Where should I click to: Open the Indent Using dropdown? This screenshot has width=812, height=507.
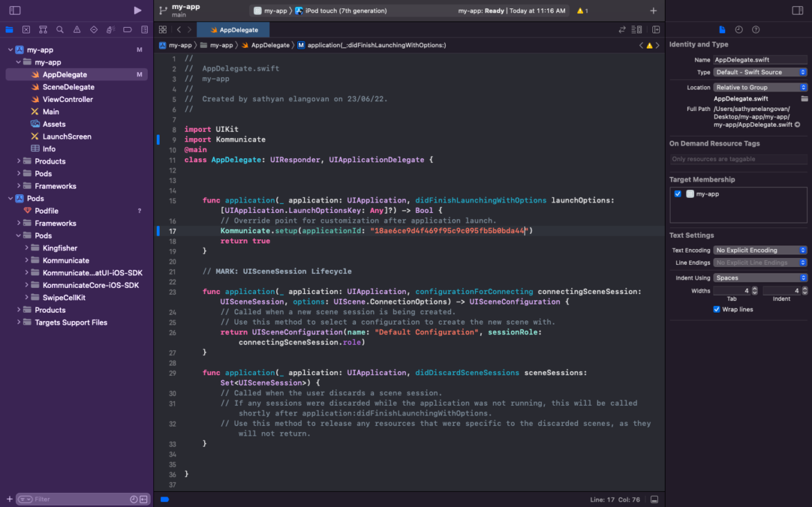(761, 278)
